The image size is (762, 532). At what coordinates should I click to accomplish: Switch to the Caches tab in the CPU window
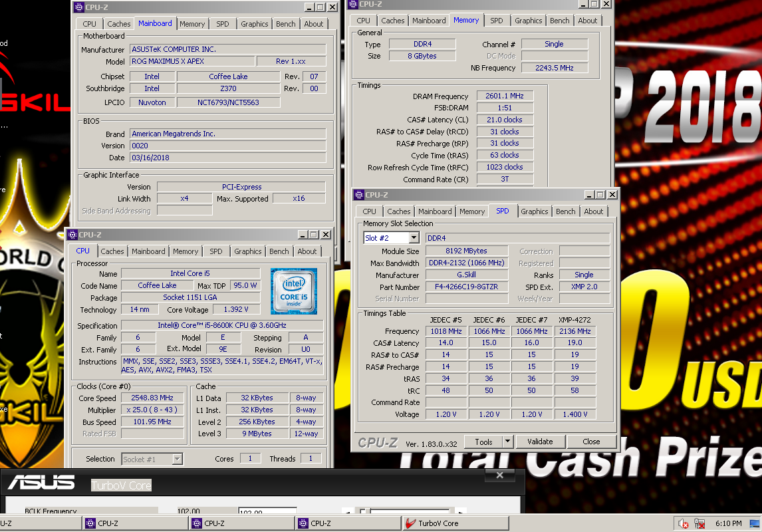(112, 251)
